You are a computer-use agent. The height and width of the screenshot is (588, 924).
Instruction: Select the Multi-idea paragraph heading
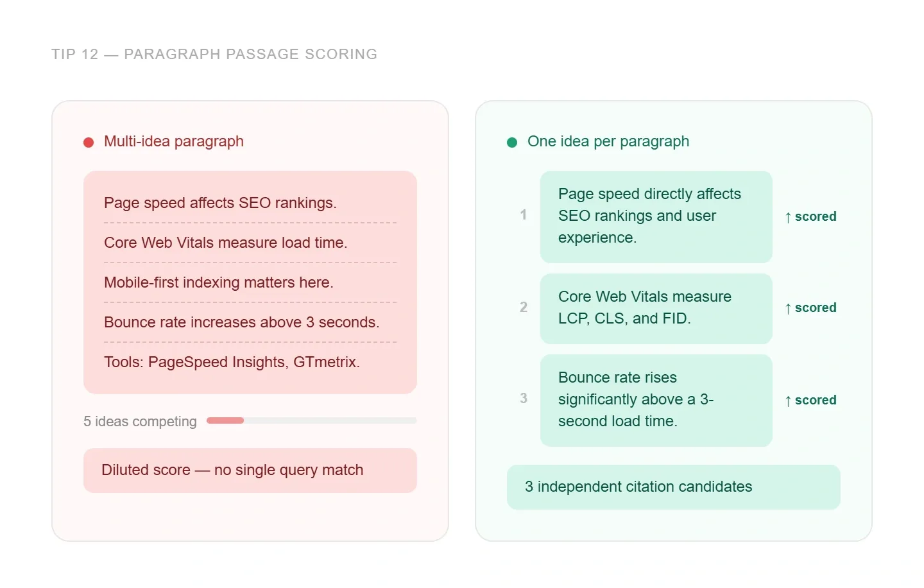click(x=174, y=141)
